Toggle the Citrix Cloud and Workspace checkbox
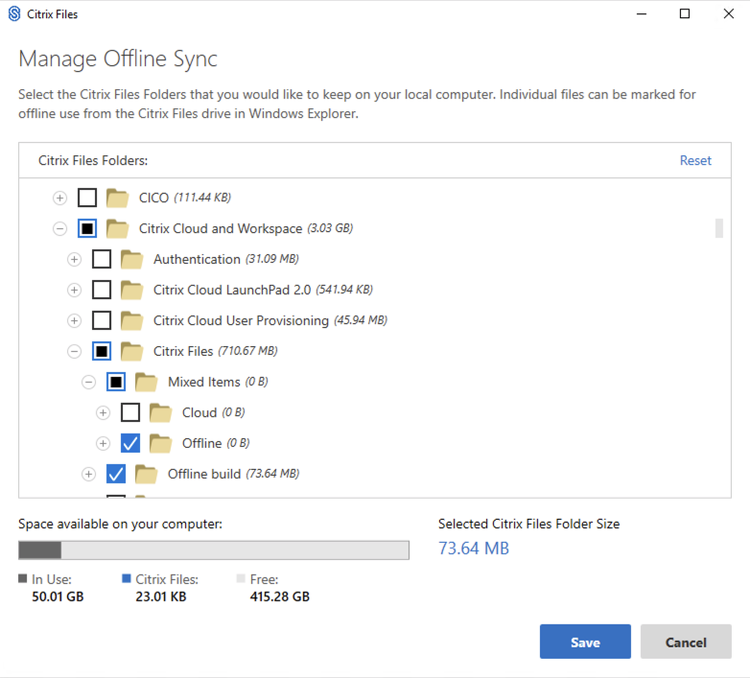 [87, 228]
